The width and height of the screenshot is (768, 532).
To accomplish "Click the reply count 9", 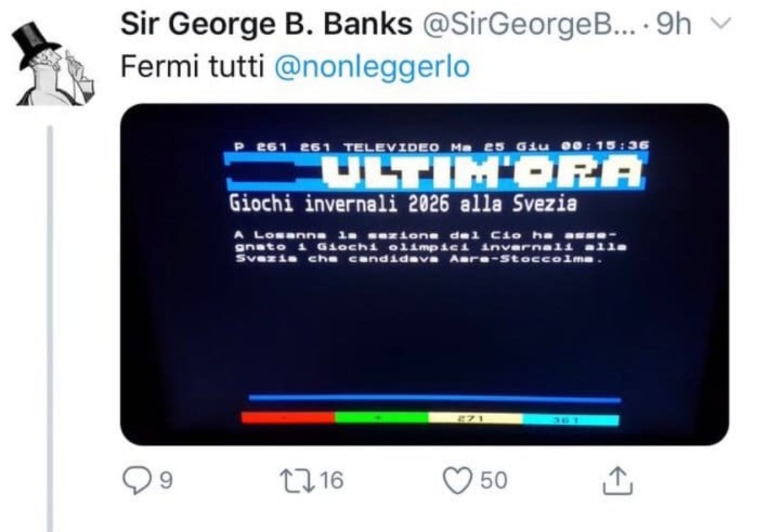I will pos(165,480).
